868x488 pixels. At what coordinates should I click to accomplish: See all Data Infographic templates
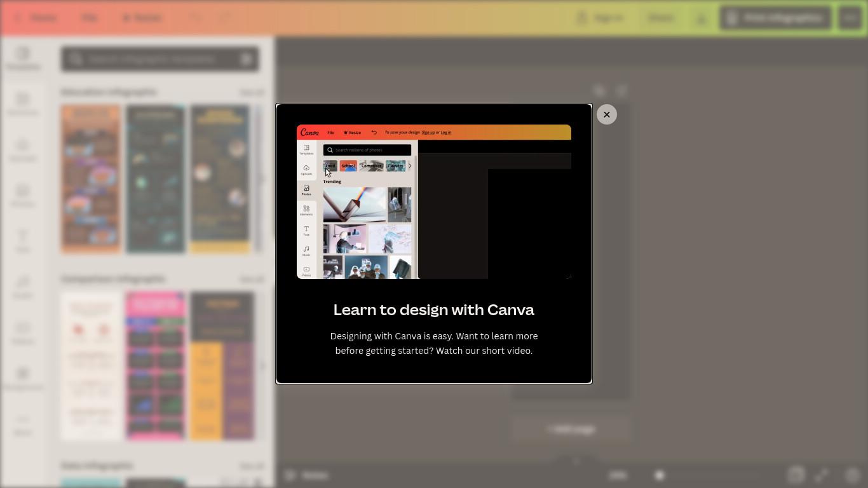tap(252, 466)
